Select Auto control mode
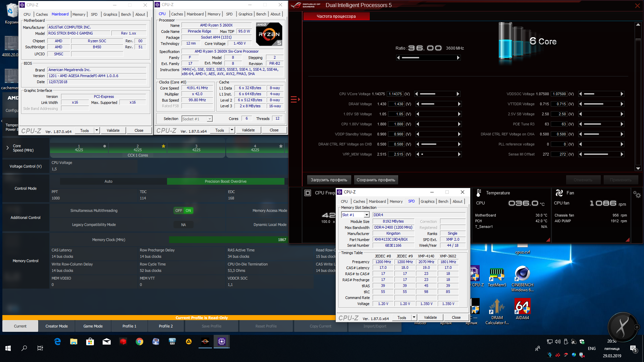The width and height of the screenshot is (644, 362). coord(108,181)
